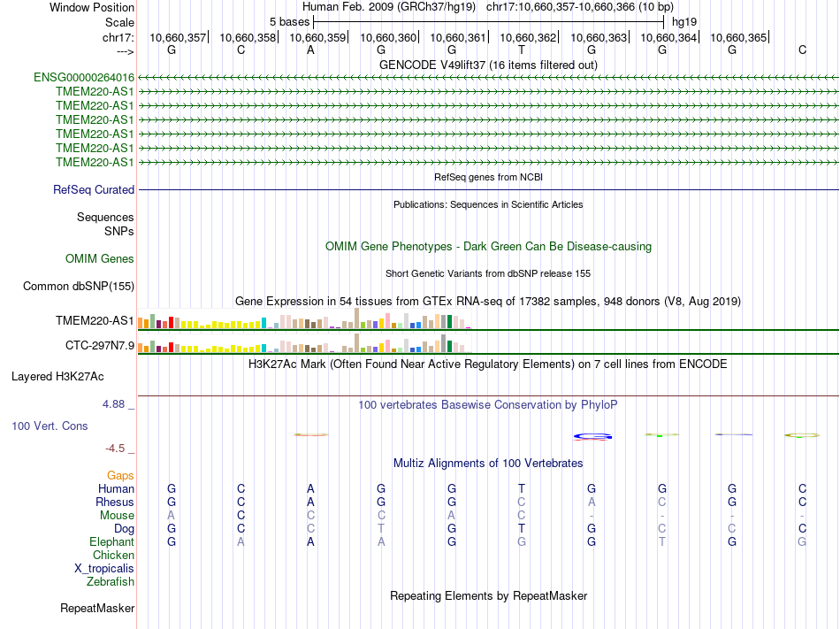Viewport: 840px width, 629px height.
Task: Click base A in the top reference sequence row
Action: pos(310,50)
